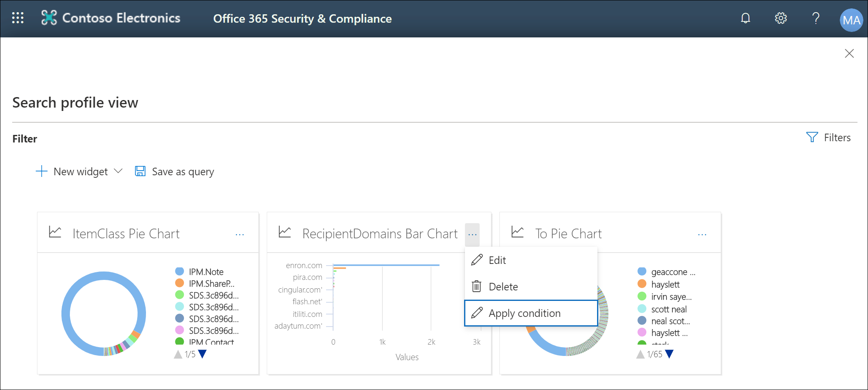Click the IPM.Note legend label
The width and height of the screenshot is (868, 390).
pyautogui.click(x=206, y=272)
